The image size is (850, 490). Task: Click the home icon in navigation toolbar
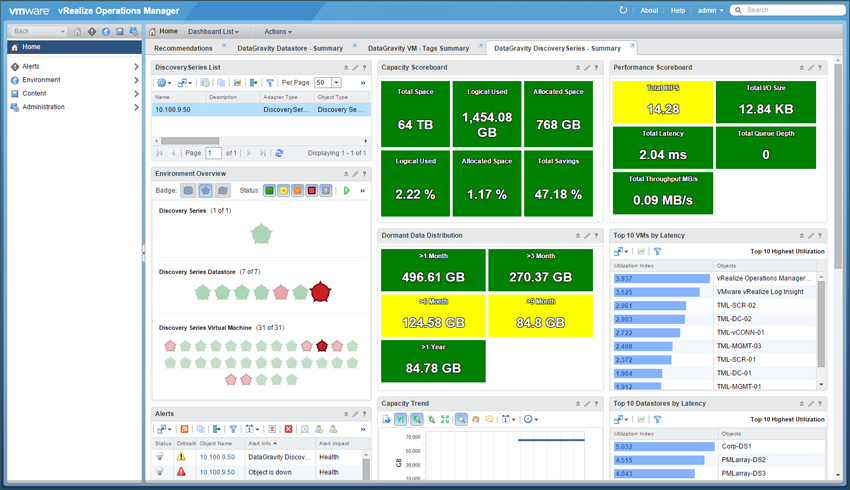pyautogui.click(x=78, y=31)
